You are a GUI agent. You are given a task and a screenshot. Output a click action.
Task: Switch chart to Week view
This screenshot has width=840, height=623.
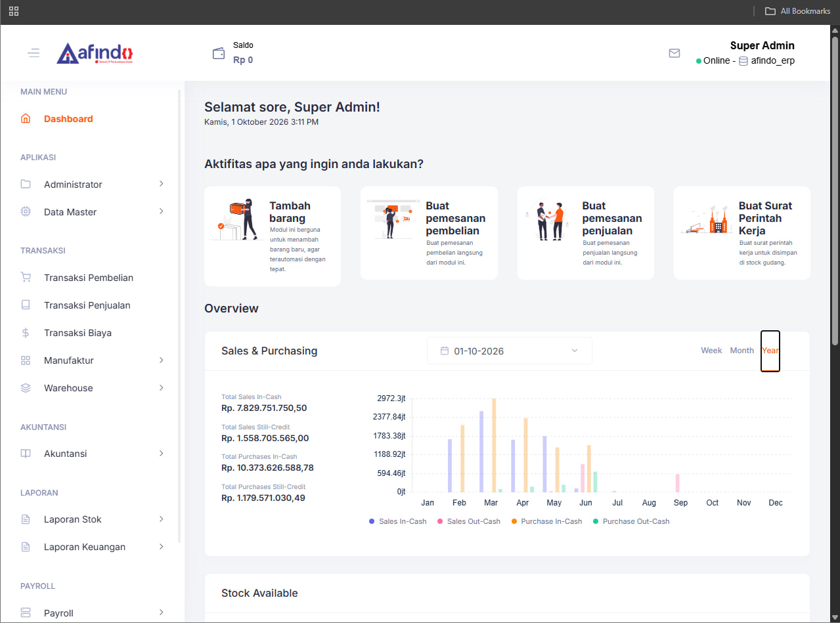711,351
